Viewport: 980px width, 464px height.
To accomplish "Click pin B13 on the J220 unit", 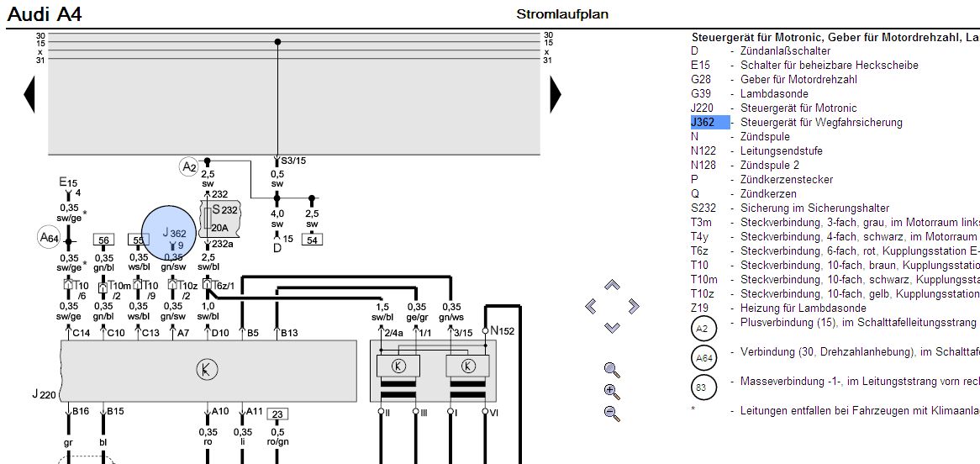I will (289, 334).
